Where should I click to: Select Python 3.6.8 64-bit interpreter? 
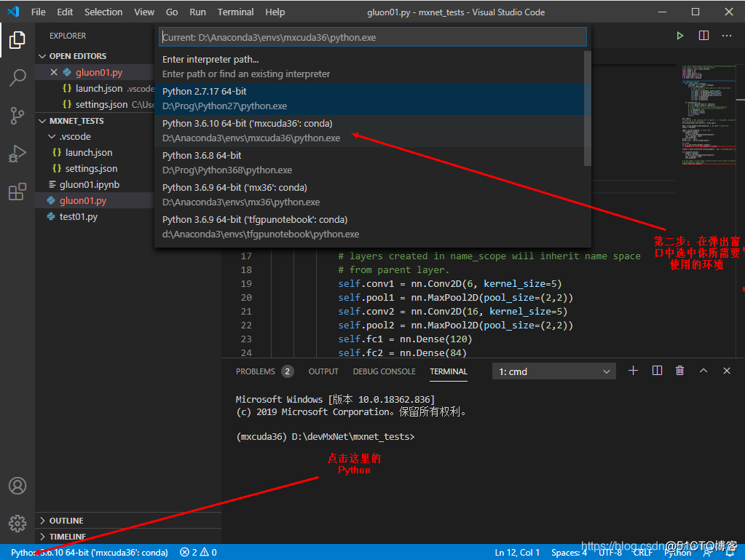[x=369, y=163]
